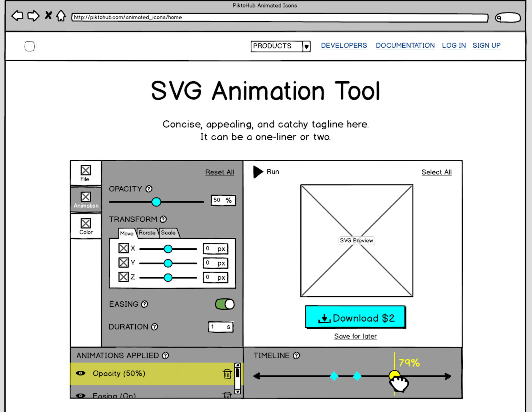Select the first timeline keyframe diamond

[x=334, y=376]
